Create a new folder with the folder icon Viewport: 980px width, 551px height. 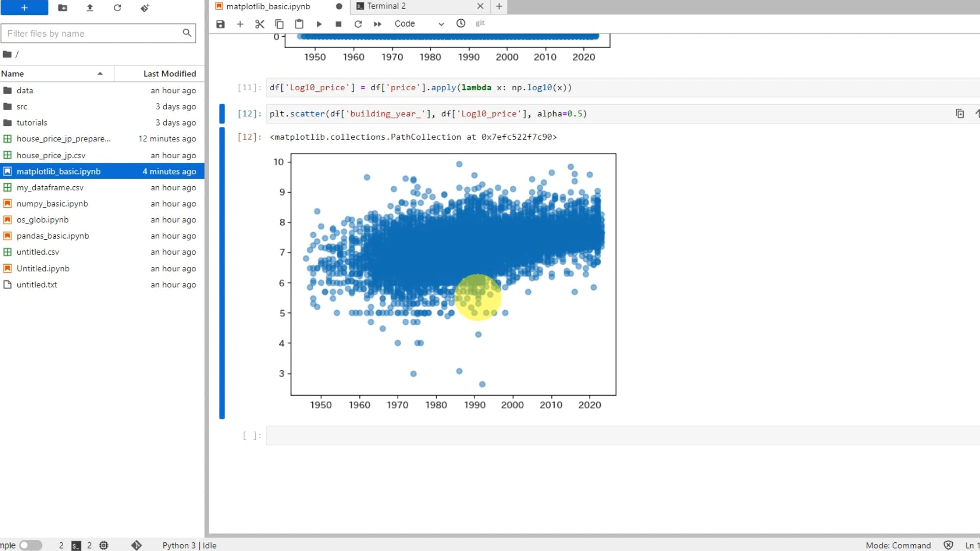tap(62, 8)
